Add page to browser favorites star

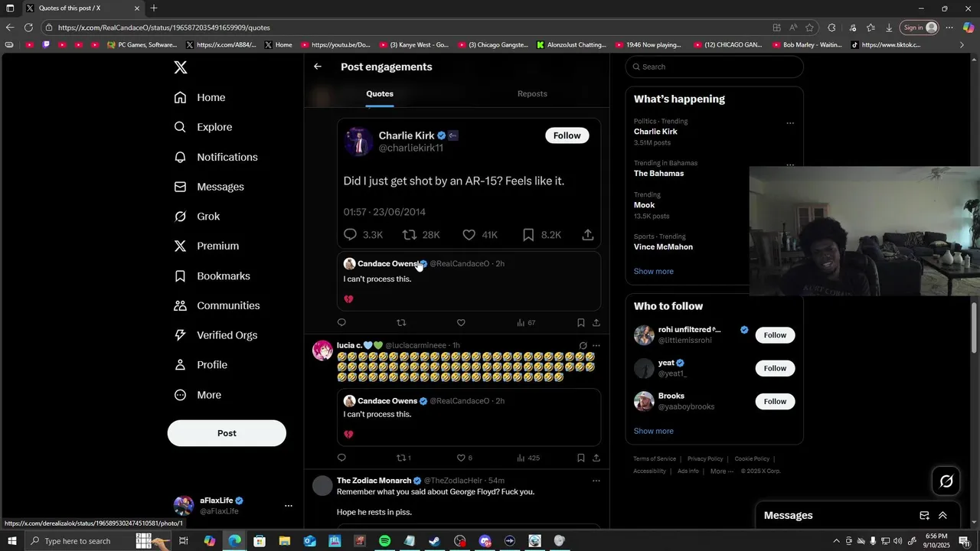point(809,28)
